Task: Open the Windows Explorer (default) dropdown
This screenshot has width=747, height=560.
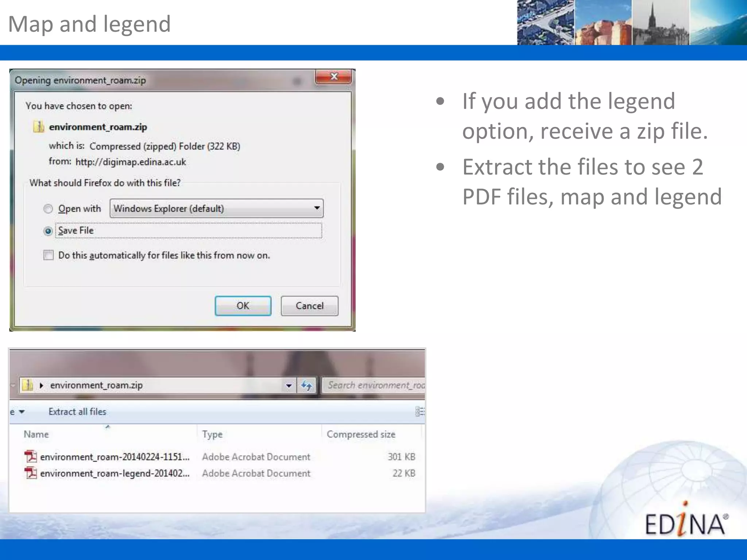Action: (x=217, y=209)
